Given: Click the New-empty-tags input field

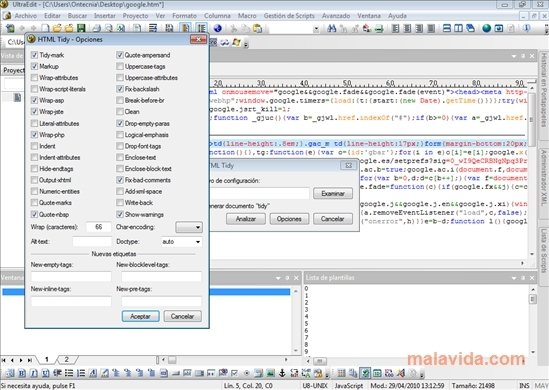Looking at the screenshot, I should pyautogui.click(x=71, y=277).
